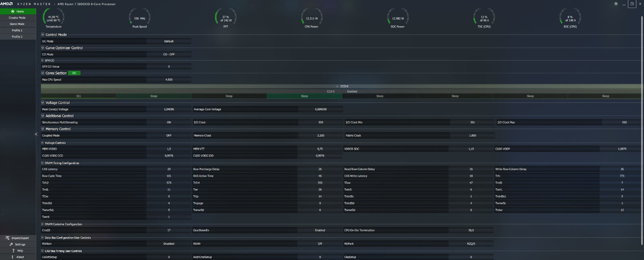Collapse the Additional Control section

point(43,116)
